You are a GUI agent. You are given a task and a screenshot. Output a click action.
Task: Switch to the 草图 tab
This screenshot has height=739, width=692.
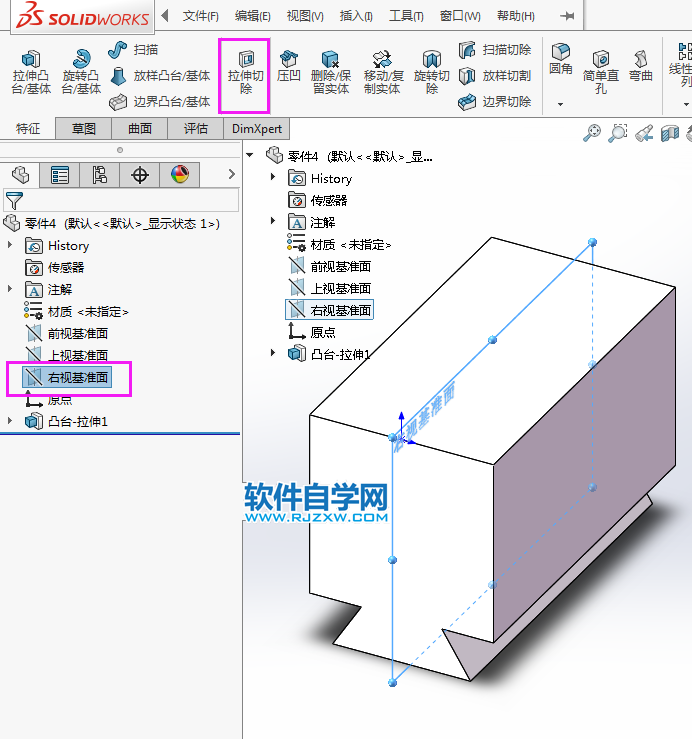pos(83,129)
